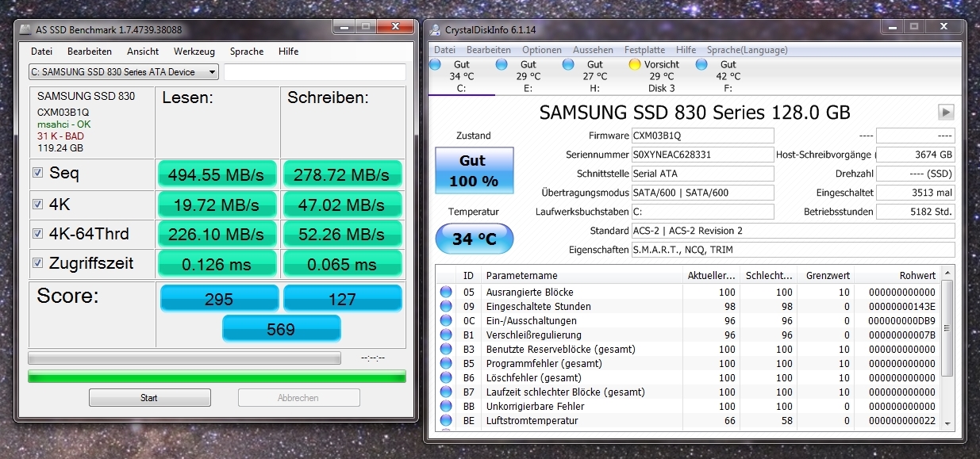The width and height of the screenshot is (980, 459).
Task: Click the Schnittstelle field showing Serial ATA
Action: point(702,174)
